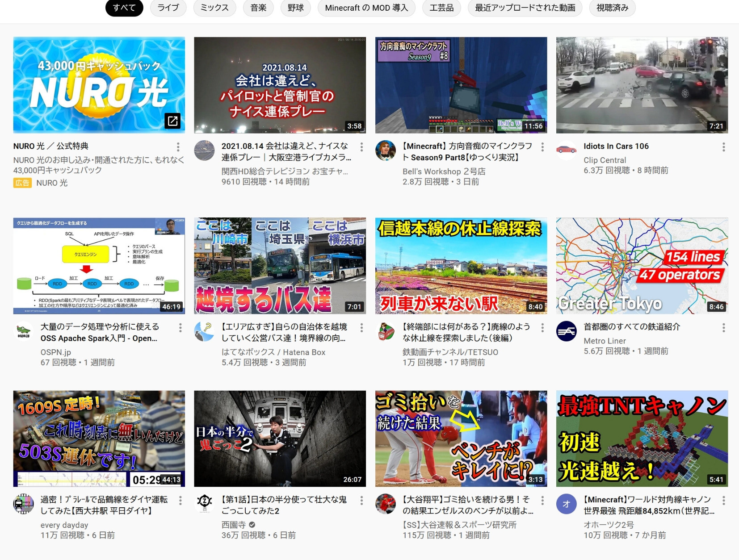
Task: Select the すべて filter chip
Action: pos(124,8)
